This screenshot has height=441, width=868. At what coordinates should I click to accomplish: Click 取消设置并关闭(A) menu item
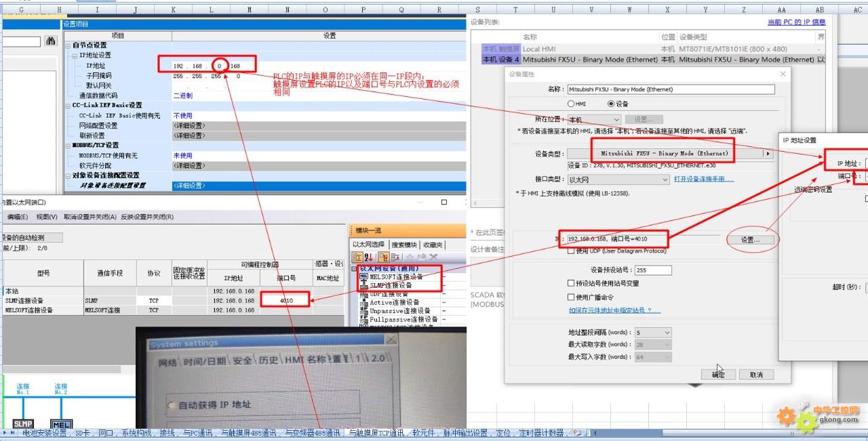click(91, 217)
